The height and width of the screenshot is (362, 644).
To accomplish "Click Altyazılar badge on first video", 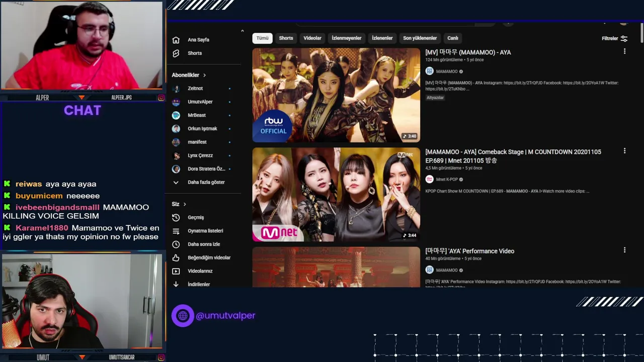I will coord(435,98).
